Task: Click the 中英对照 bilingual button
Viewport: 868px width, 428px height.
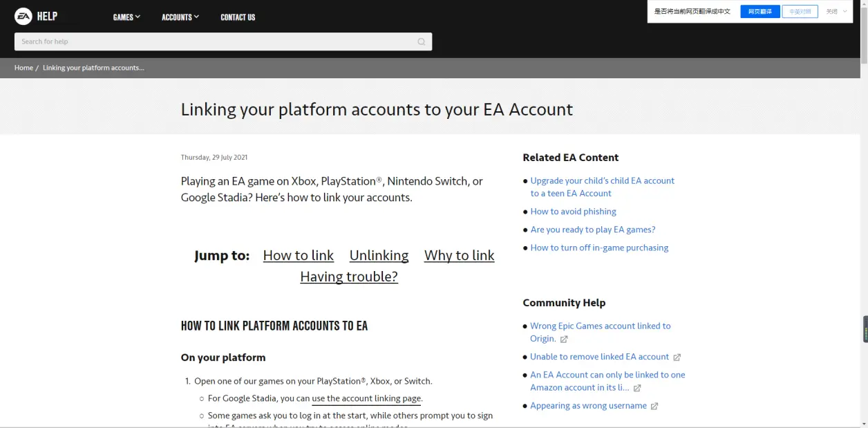Action: coord(800,12)
